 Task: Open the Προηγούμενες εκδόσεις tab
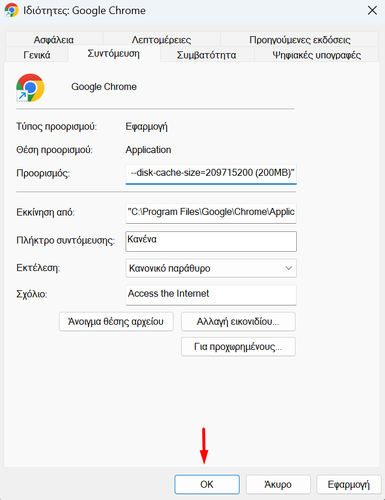(x=300, y=40)
